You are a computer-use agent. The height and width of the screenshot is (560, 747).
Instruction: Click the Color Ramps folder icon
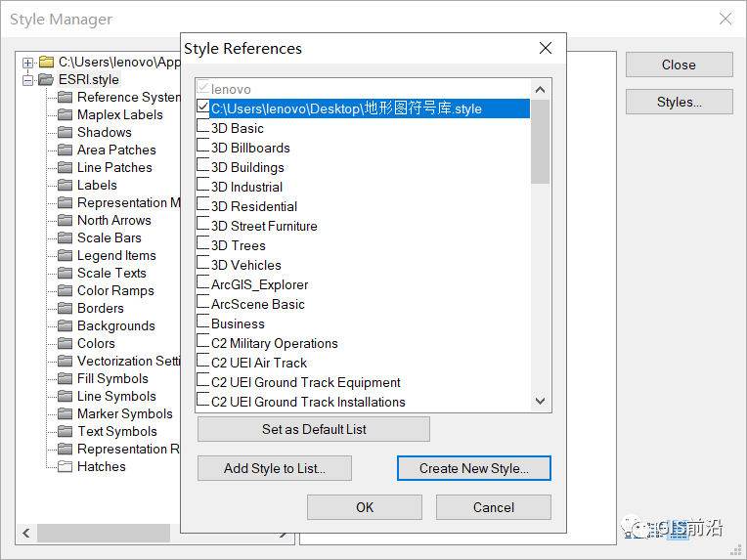[x=66, y=290]
